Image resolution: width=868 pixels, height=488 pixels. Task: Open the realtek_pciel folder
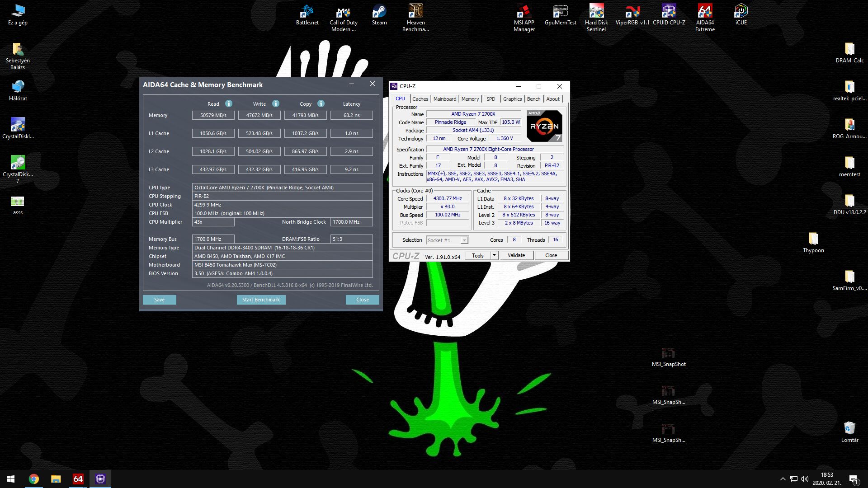(849, 90)
